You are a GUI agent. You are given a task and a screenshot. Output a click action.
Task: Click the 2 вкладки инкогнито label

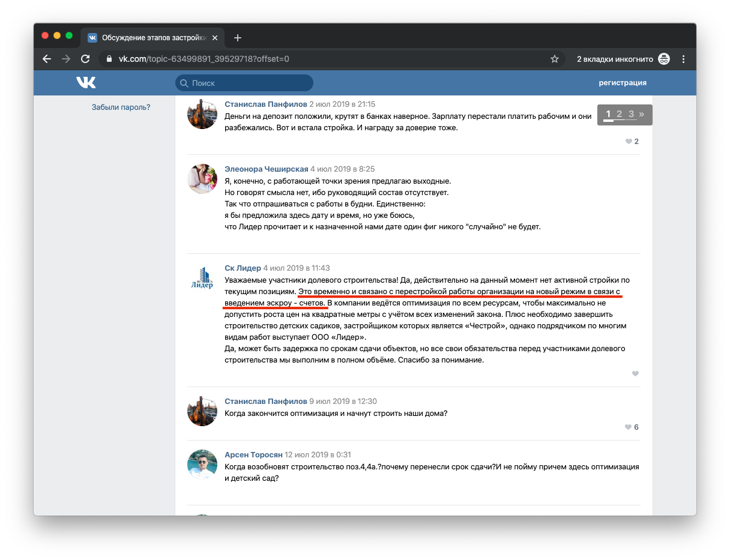[x=615, y=59]
